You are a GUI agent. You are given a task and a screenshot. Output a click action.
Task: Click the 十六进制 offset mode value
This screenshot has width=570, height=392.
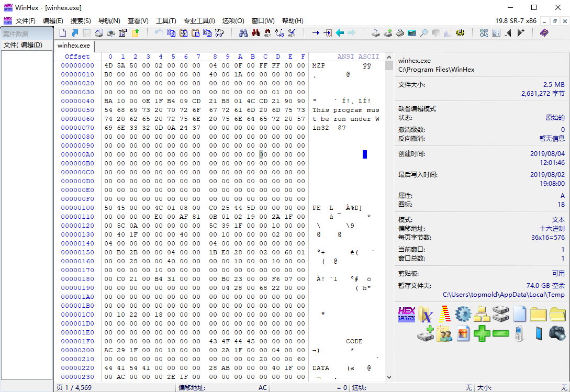click(x=552, y=228)
